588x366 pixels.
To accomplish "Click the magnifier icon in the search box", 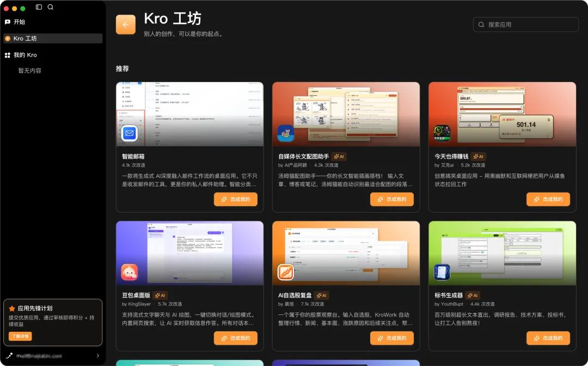I will [481, 24].
